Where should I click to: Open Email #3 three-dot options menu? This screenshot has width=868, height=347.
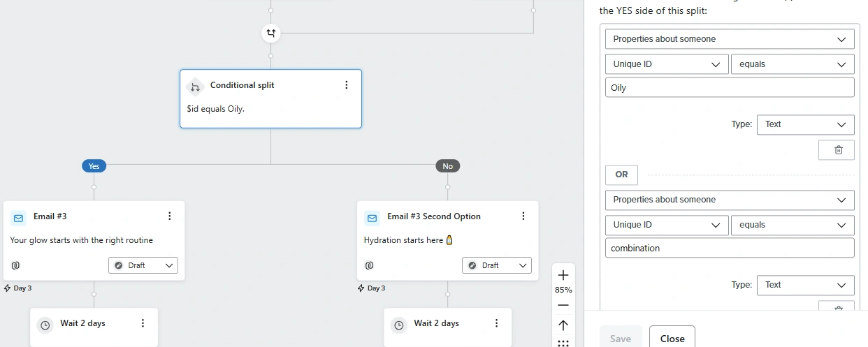pos(170,216)
